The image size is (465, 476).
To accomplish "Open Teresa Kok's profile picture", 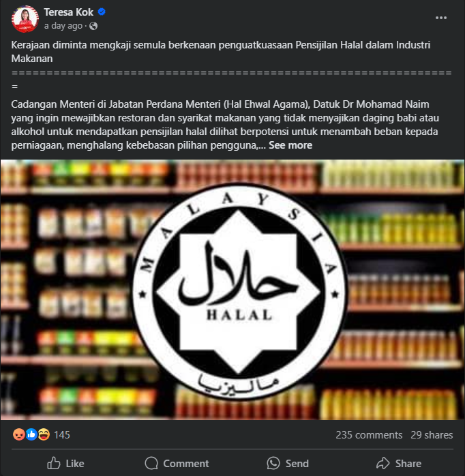I will [x=25, y=19].
